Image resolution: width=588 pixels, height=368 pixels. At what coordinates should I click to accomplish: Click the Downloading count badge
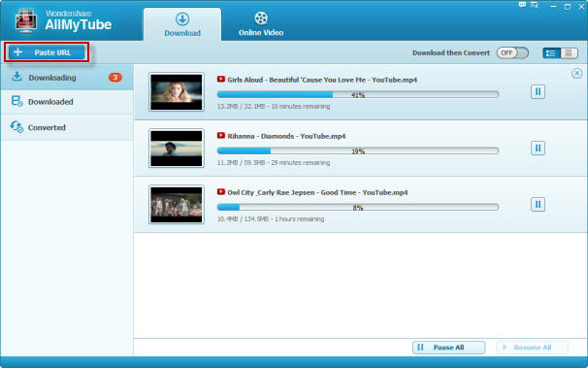(115, 78)
